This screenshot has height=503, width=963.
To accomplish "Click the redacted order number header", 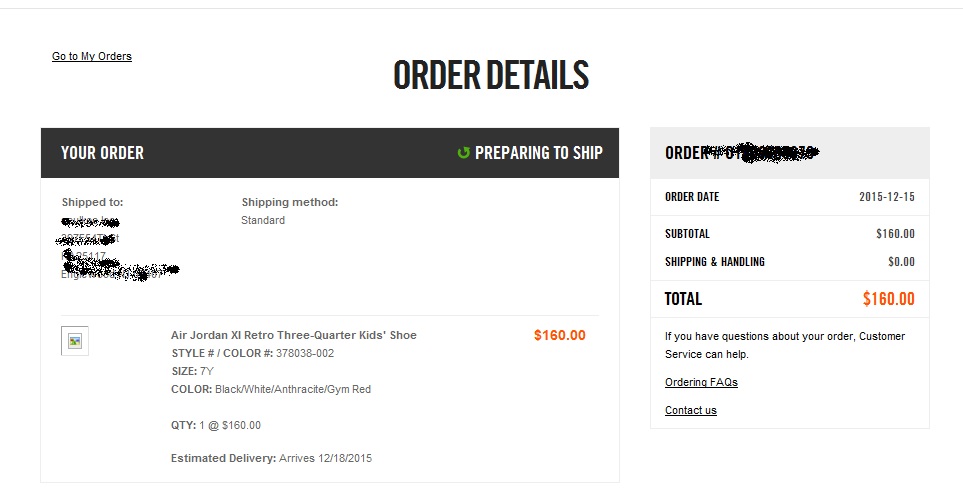I will click(x=741, y=153).
